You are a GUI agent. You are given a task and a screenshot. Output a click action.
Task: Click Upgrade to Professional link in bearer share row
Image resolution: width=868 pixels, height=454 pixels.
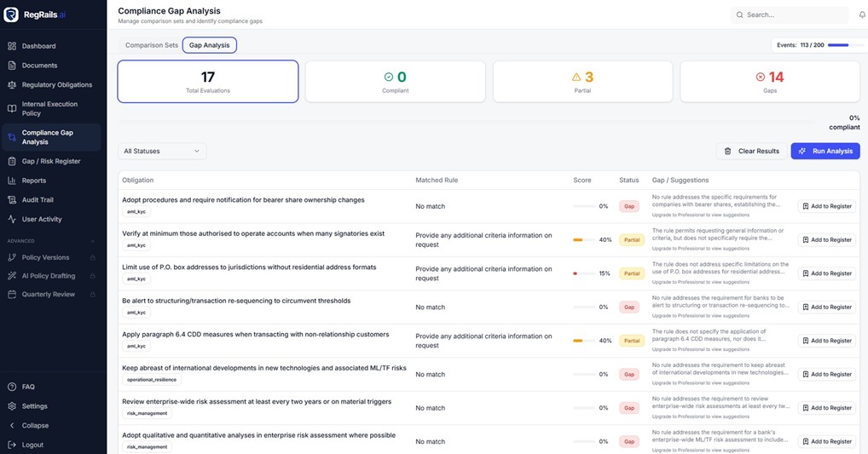[700, 216]
